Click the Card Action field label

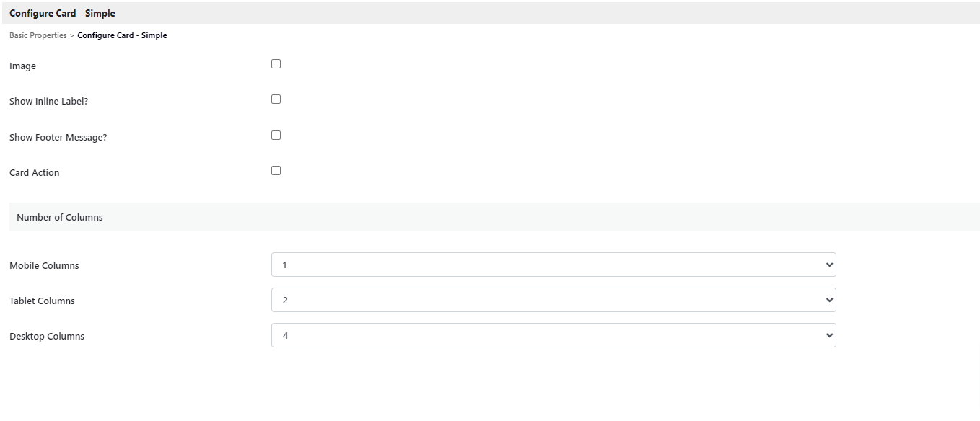(x=35, y=173)
